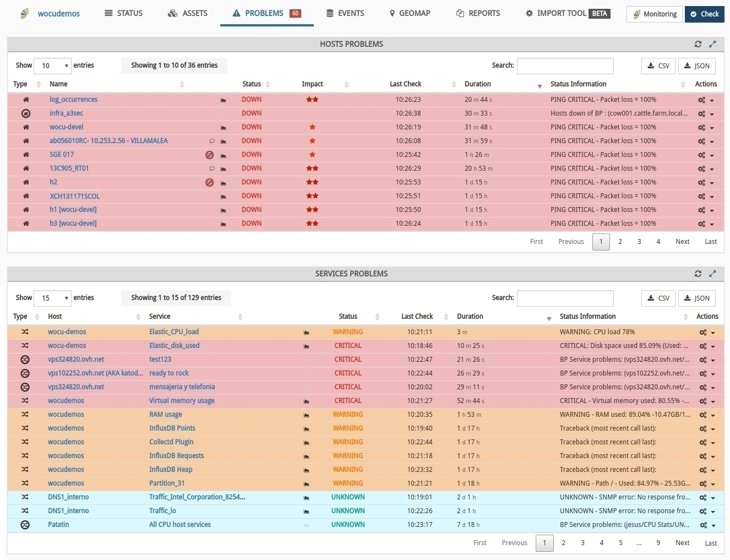730x560 pixels.
Task: Expand Hosts Problems panel to fullscreen
Action: point(712,44)
